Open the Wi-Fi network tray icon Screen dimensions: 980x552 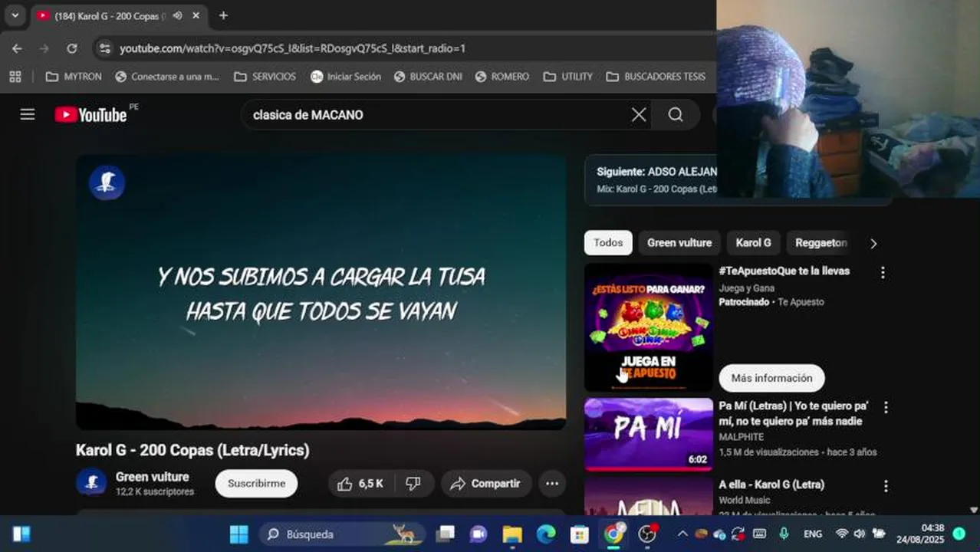[841, 534]
